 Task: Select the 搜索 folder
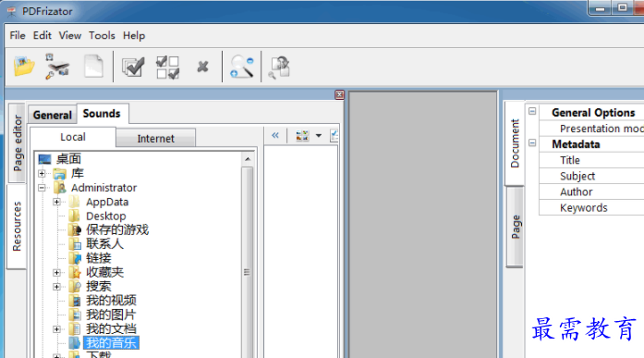(99, 287)
